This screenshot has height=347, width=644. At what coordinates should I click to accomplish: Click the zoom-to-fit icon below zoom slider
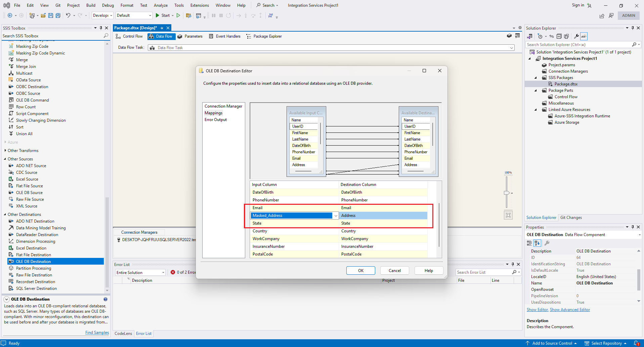(x=508, y=215)
